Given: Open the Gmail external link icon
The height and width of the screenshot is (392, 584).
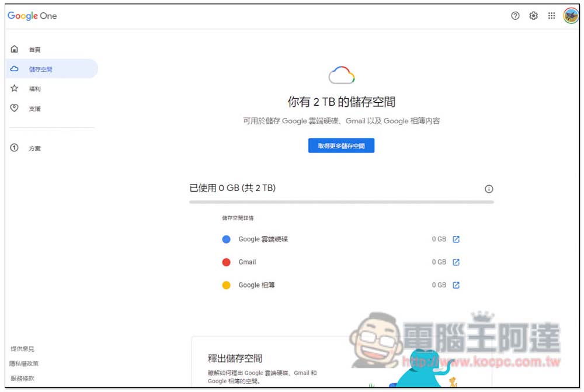Looking at the screenshot, I should pyautogui.click(x=456, y=262).
